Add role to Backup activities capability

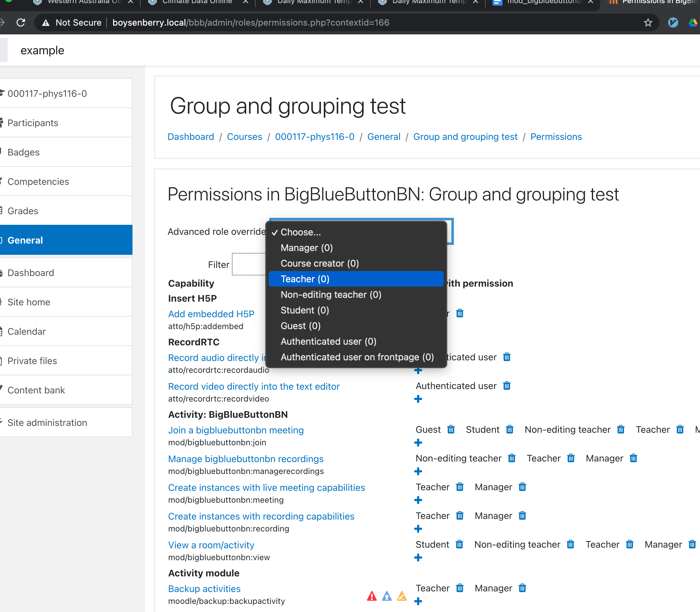[418, 601]
